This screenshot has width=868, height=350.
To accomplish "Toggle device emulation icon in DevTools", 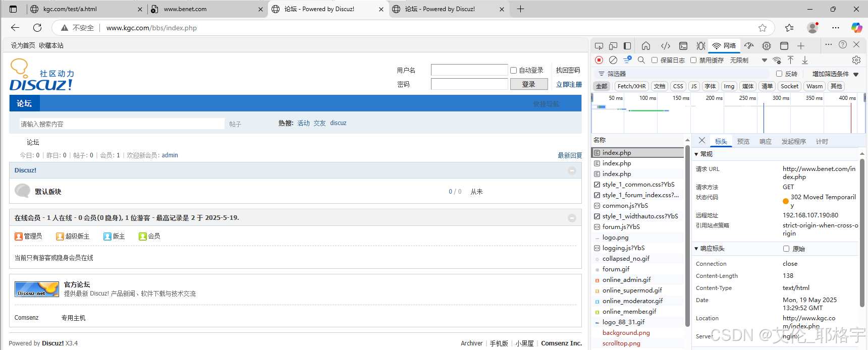I will [613, 46].
